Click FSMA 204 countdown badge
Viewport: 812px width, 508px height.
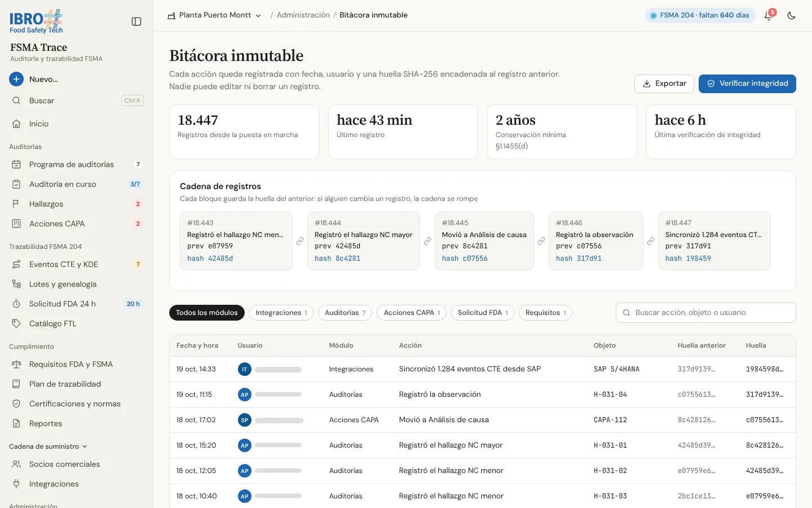(700, 15)
